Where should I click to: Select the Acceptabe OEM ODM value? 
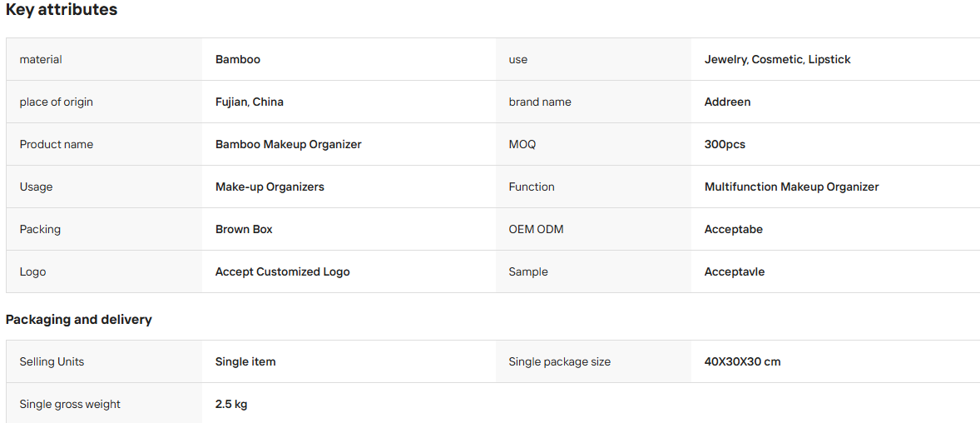point(733,229)
